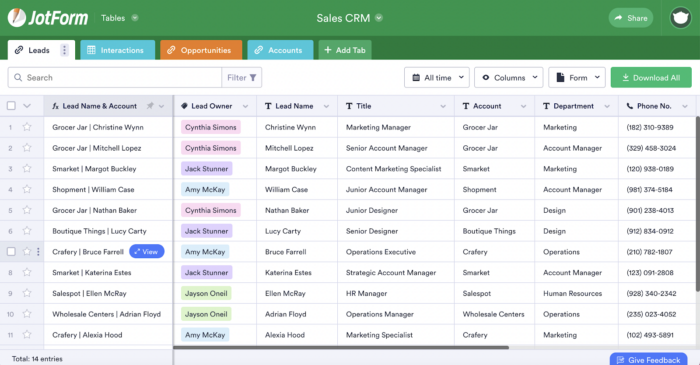This screenshot has width=700, height=365.
Task: Click the 'Total: 14 entries' status text
Action: point(37,359)
